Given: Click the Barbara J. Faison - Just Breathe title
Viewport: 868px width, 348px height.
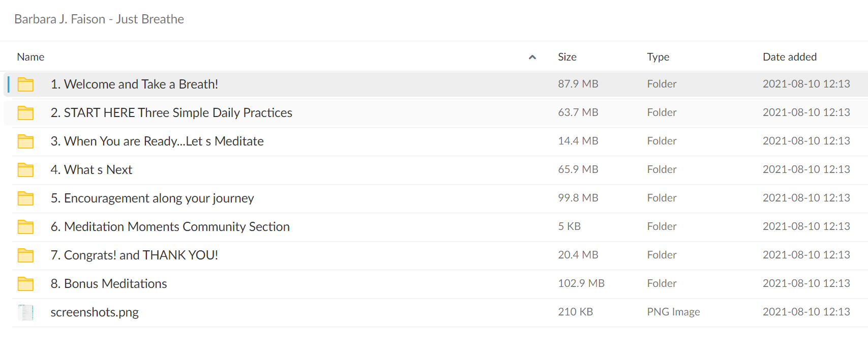Looking at the screenshot, I should pos(99,19).
